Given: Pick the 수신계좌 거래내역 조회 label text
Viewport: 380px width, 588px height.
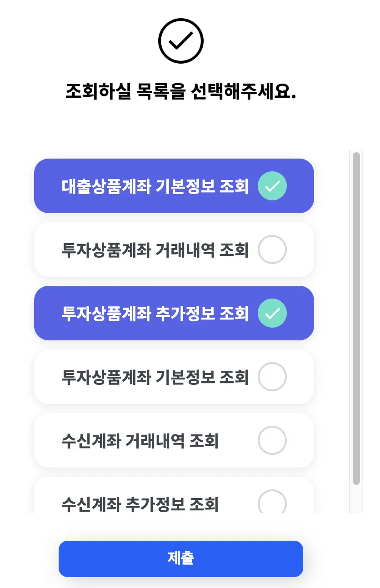Looking at the screenshot, I should [140, 441].
